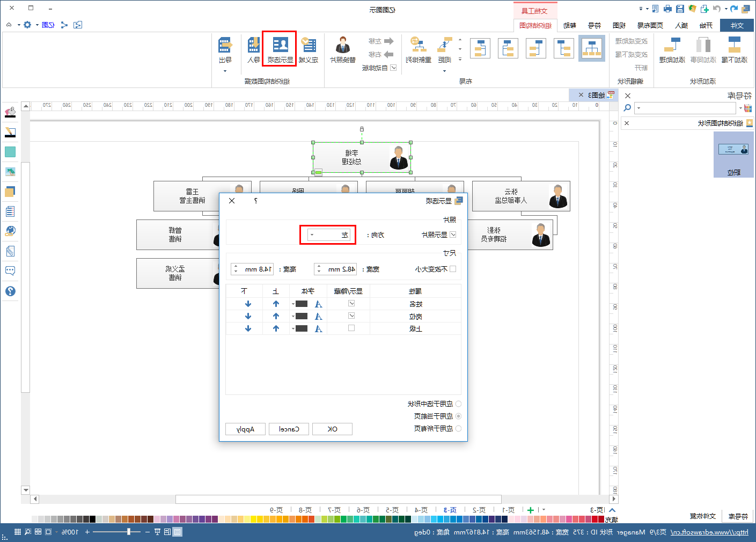Open the attachment paperclip panel

point(10,251)
